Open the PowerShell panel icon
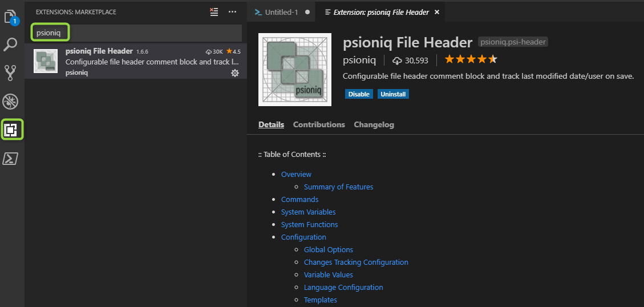Image resolution: width=644 pixels, height=307 pixels. pos(11,159)
